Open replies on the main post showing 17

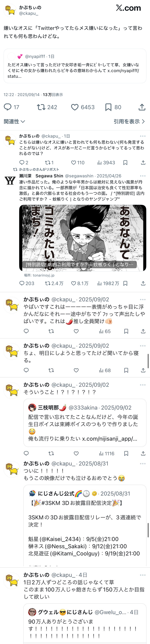(x=7, y=107)
